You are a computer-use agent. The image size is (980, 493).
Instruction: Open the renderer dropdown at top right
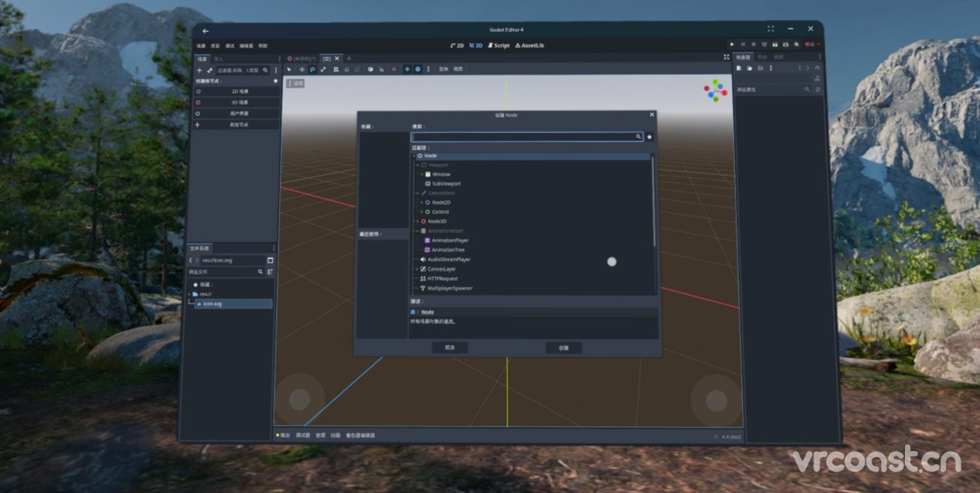point(812,45)
